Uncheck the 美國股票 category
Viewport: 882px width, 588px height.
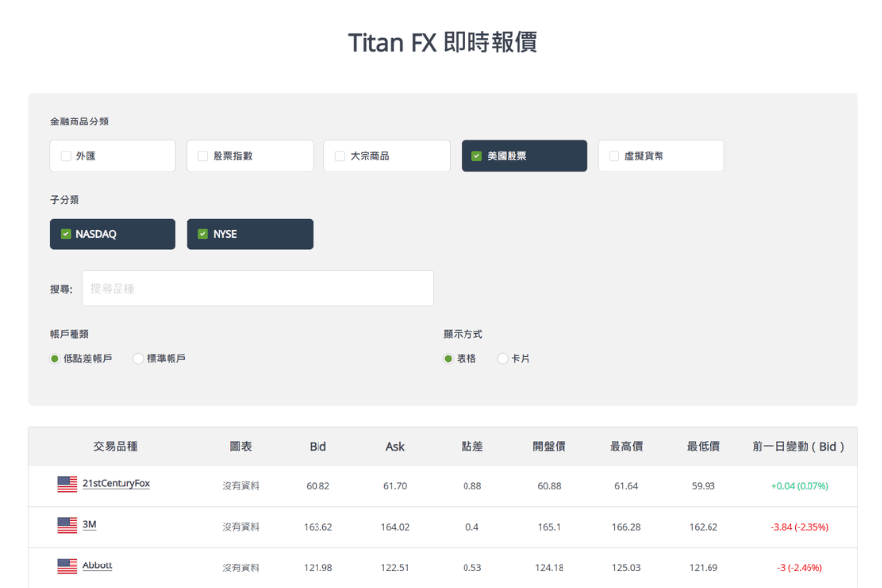tap(476, 155)
